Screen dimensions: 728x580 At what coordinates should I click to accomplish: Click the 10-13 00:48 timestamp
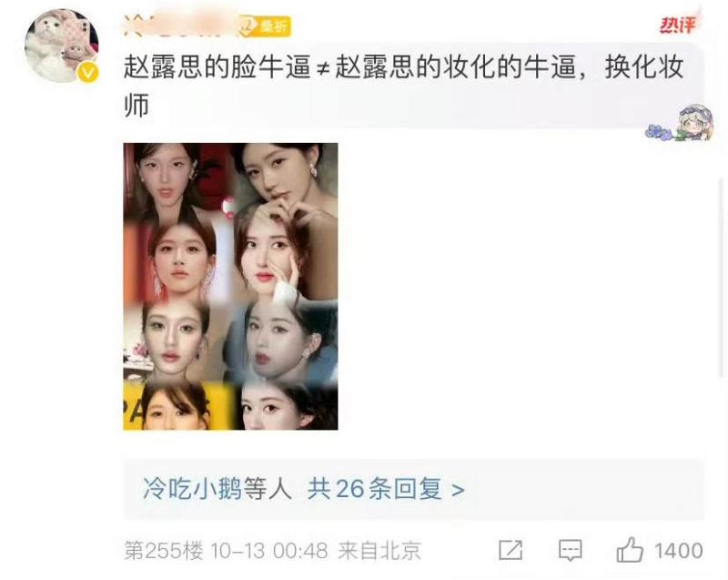pyautogui.click(x=268, y=551)
